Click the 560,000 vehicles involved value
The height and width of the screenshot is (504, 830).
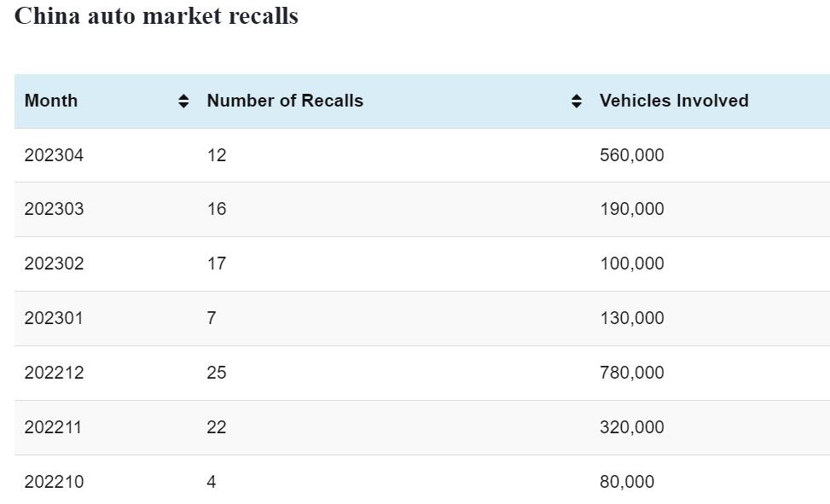click(631, 155)
